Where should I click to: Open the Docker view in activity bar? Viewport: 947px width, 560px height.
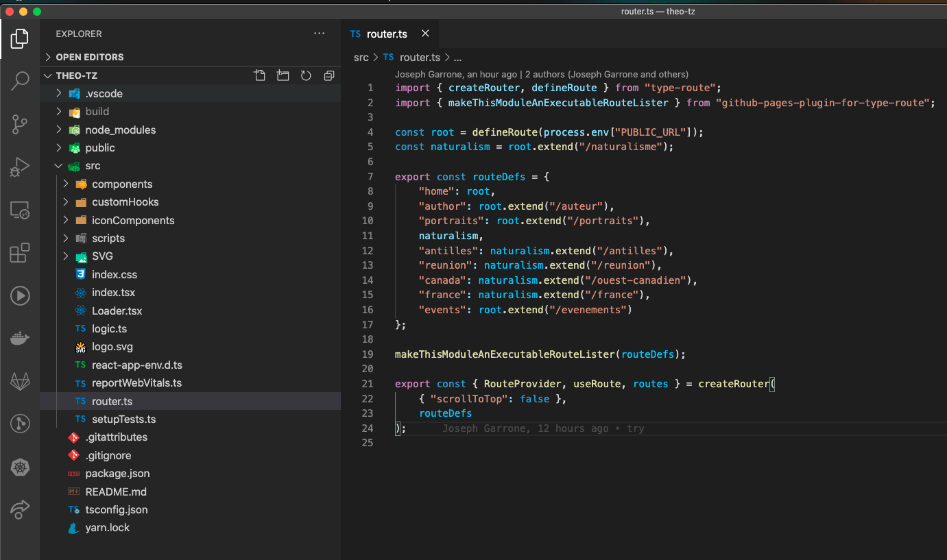[x=19, y=339]
